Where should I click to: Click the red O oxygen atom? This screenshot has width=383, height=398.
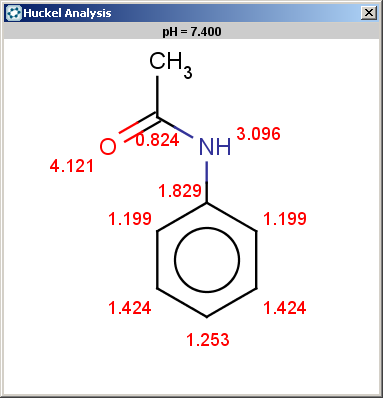click(x=108, y=147)
